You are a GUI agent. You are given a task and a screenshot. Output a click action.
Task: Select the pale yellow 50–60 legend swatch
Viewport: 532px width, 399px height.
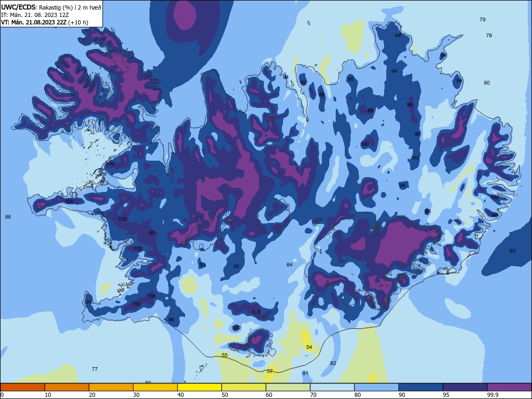click(x=244, y=387)
